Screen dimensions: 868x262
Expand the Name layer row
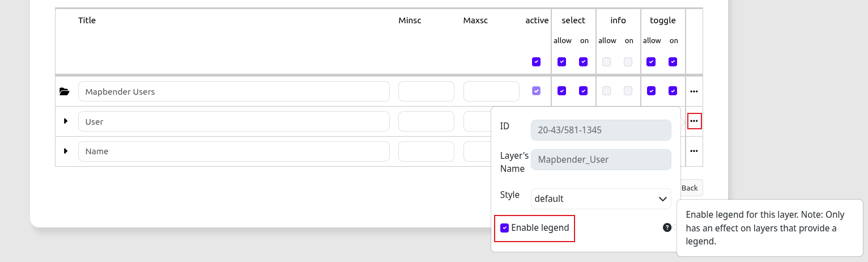pyautogui.click(x=65, y=151)
